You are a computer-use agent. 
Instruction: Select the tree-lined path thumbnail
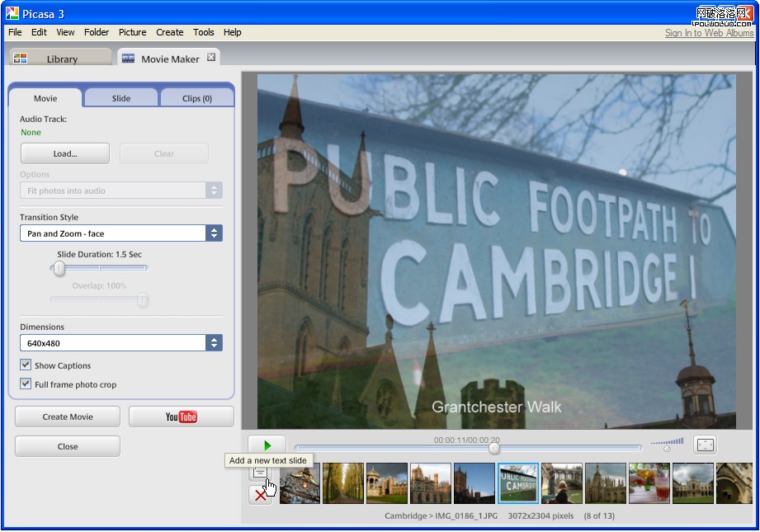click(x=343, y=483)
